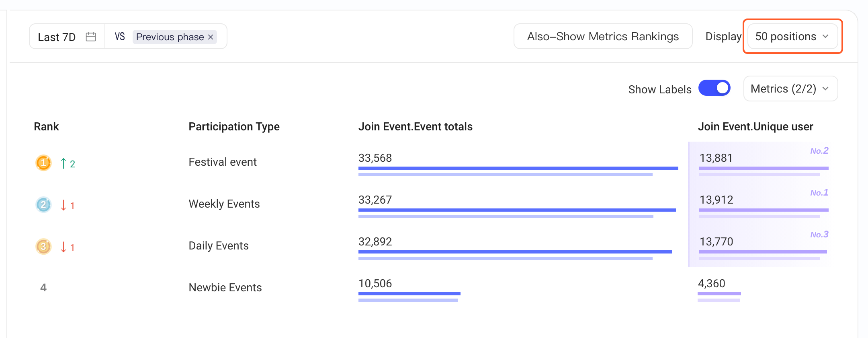The width and height of the screenshot is (868, 338).
Task: Click the gold rank 1 medal
Action: [43, 163]
